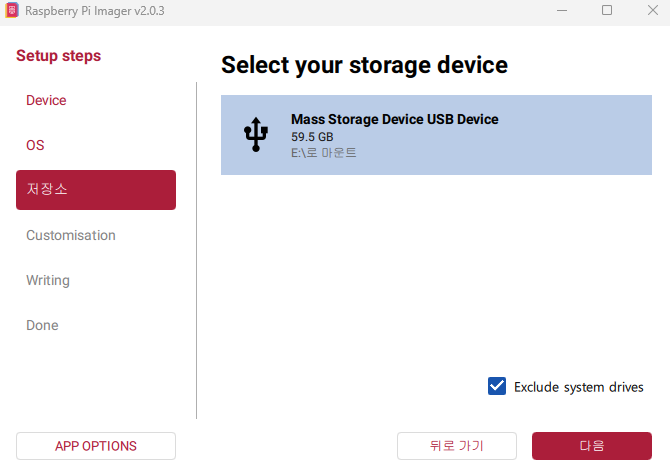Open the OS setup step
670x471 pixels.
(35, 145)
